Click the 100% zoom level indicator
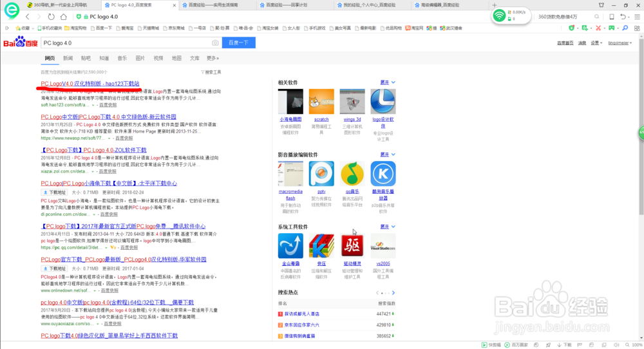This screenshot has height=349, width=644. point(637,345)
